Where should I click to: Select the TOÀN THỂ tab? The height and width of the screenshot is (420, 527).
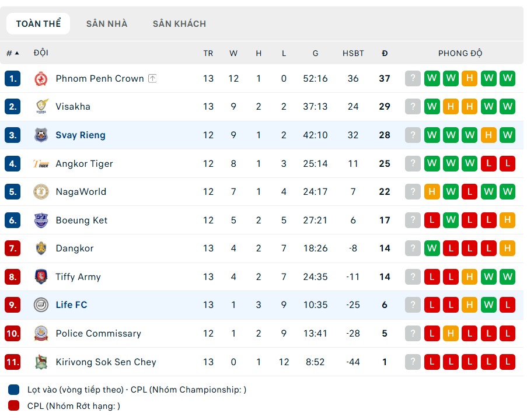[x=39, y=24]
